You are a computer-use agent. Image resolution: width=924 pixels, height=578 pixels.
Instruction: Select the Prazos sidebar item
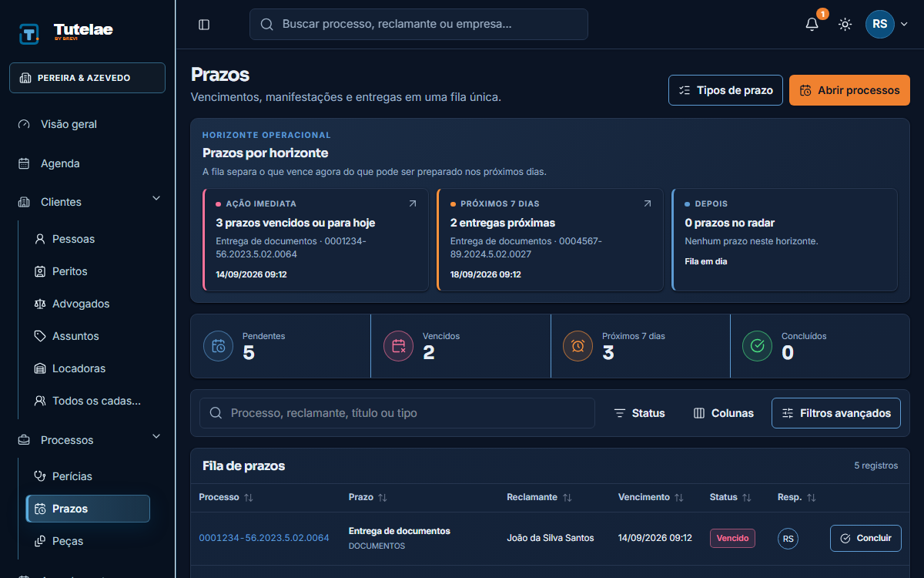tap(88, 509)
